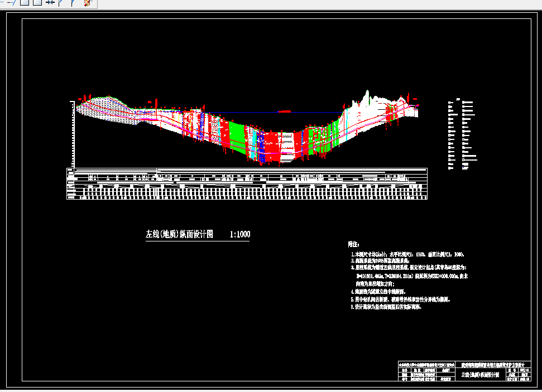This screenshot has width=542, height=392.
Task: Choose the Fillet tool icon
Action: [73, 2]
